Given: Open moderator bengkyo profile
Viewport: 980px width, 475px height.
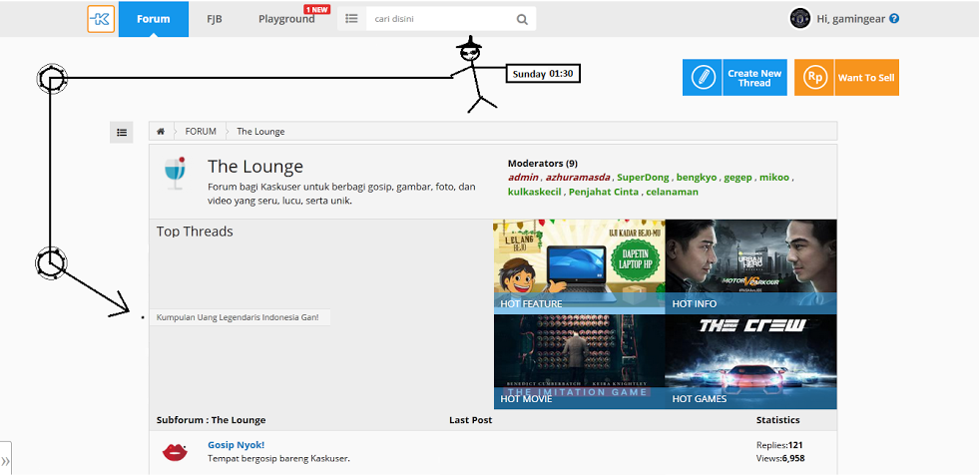Looking at the screenshot, I should pyautogui.click(x=697, y=178).
